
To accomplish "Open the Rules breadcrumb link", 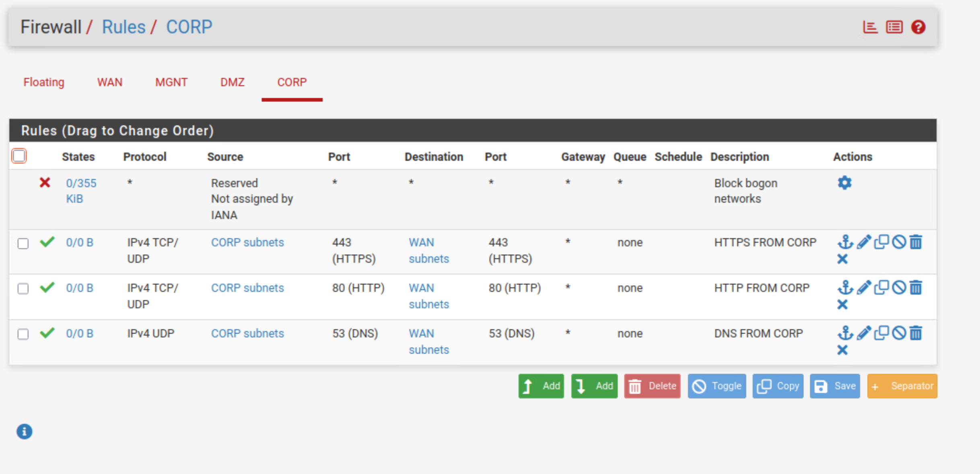I will (x=124, y=27).
